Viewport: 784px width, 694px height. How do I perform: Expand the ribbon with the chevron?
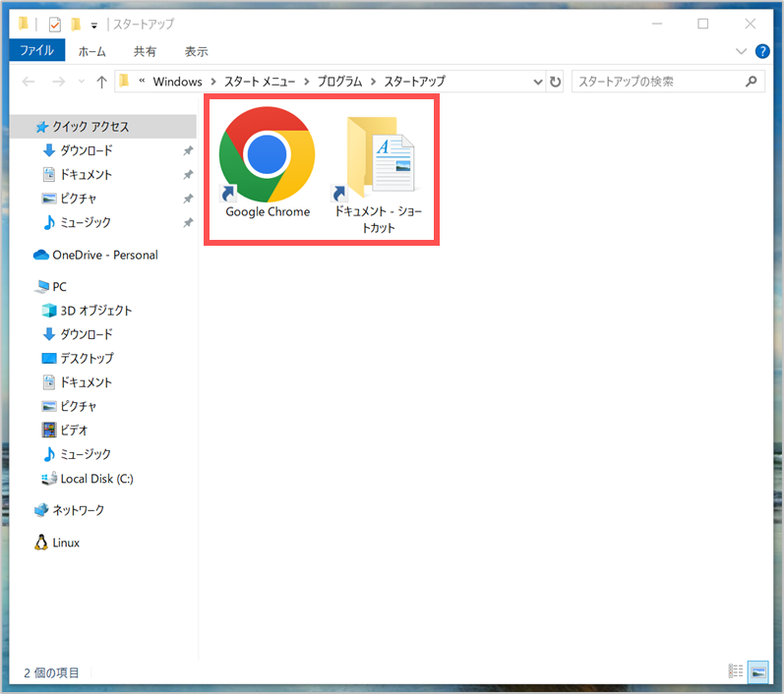(x=741, y=51)
